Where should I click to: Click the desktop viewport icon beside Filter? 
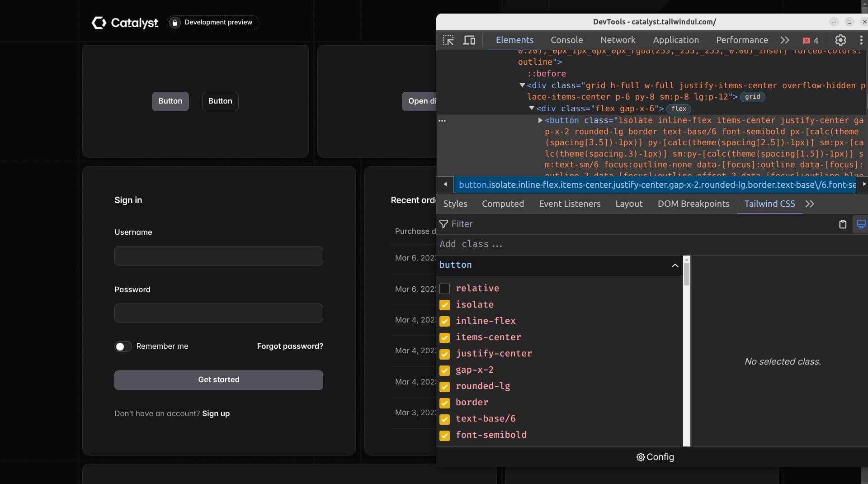tap(861, 224)
